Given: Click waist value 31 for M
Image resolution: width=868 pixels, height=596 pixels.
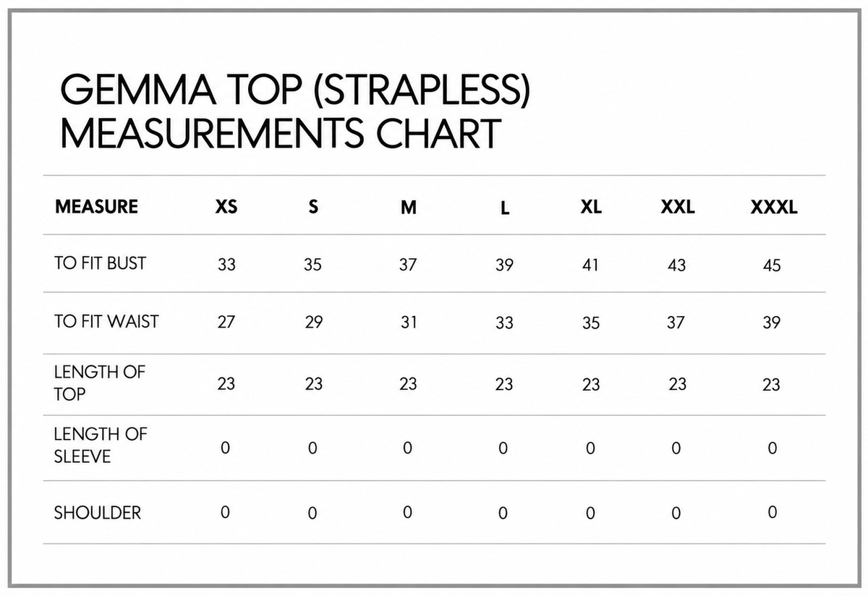Looking at the screenshot, I should point(409,323).
